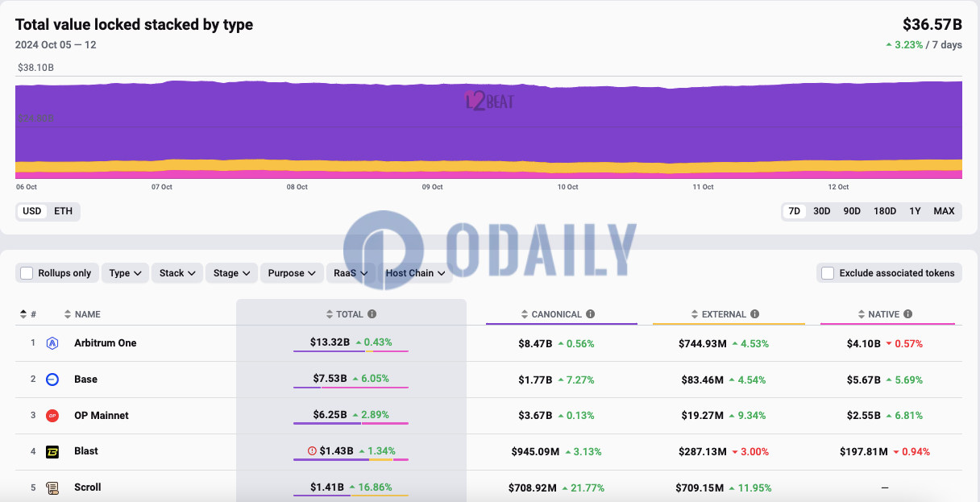Click the Arbitrum One logo icon
This screenshot has height=502, width=980.
[x=52, y=343]
